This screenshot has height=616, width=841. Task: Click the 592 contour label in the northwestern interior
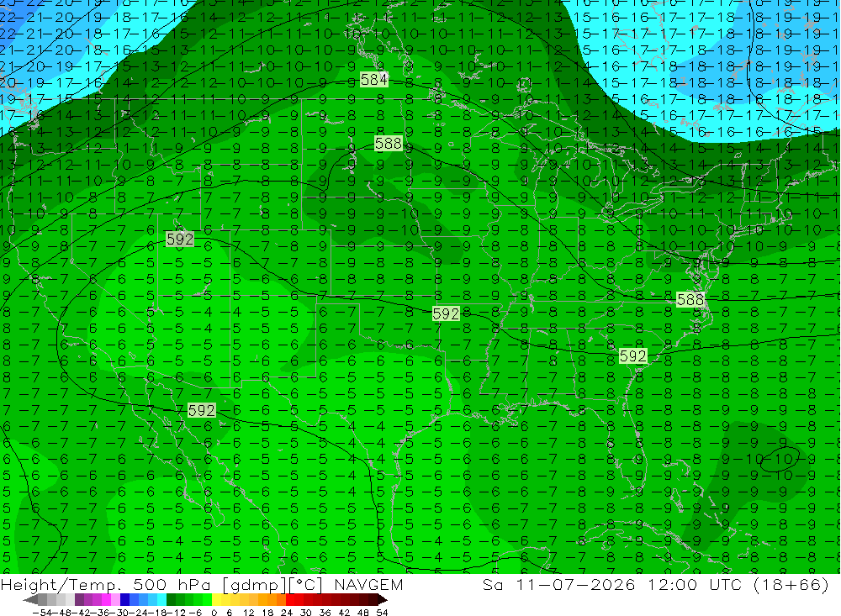pyautogui.click(x=180, y=240)
